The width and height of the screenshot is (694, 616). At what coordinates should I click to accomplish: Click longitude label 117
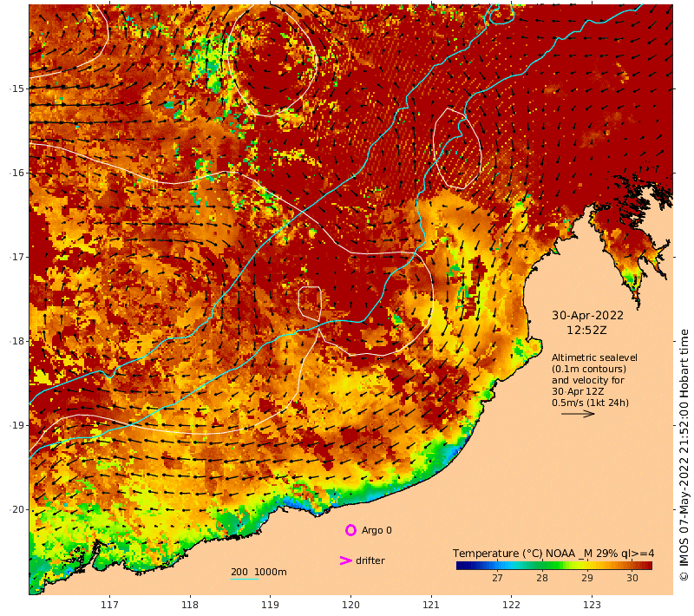[x=109, y=605]
